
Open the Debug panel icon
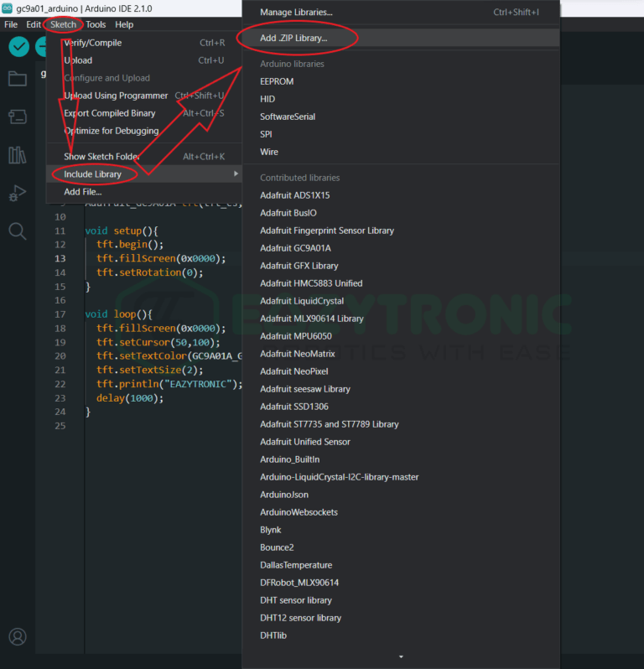point(17,193)
